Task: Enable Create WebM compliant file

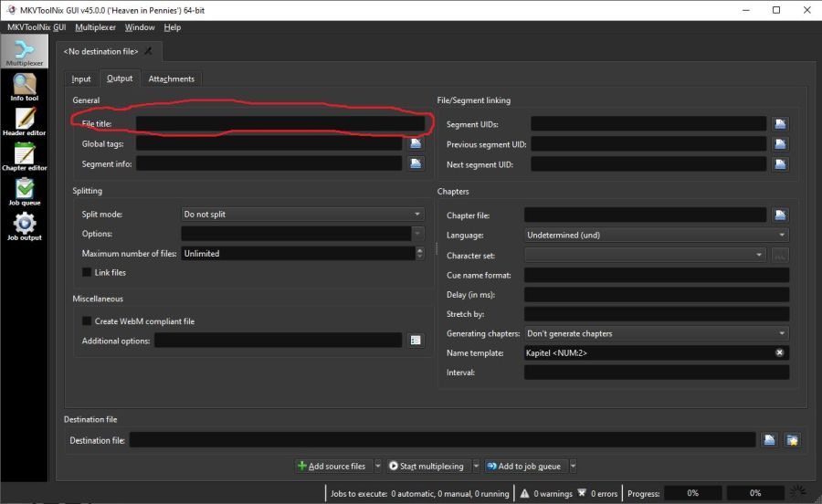Action: tap(87, 321)
